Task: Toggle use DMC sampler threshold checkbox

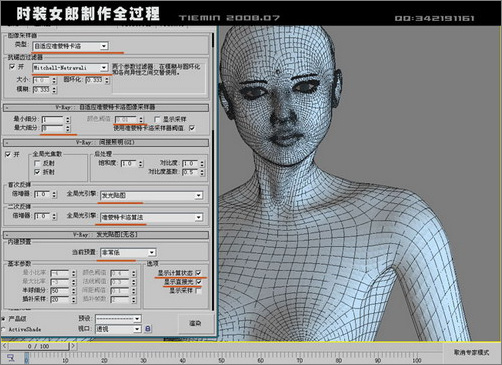Action: (192, 128)
